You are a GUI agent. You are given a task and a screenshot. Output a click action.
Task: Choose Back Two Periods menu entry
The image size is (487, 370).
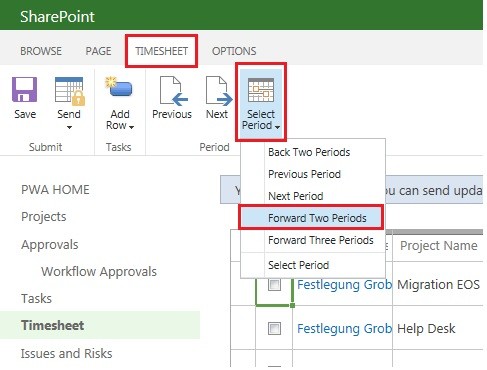tap(309, 152)
